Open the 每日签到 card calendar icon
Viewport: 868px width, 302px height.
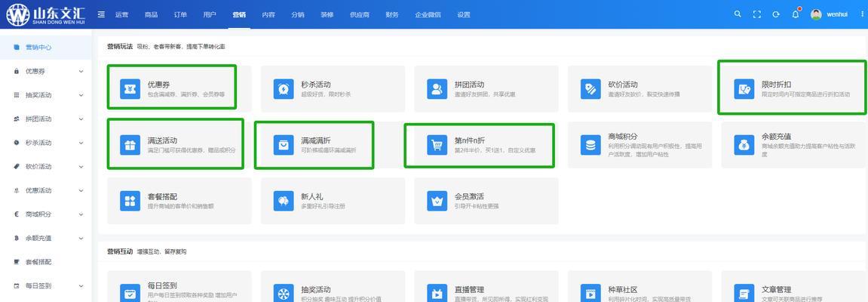pos(130,293)
